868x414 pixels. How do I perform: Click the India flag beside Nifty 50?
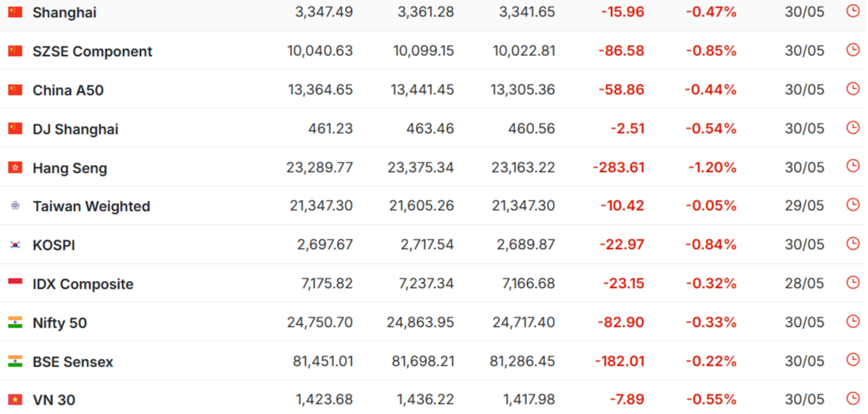pos(16,322)
